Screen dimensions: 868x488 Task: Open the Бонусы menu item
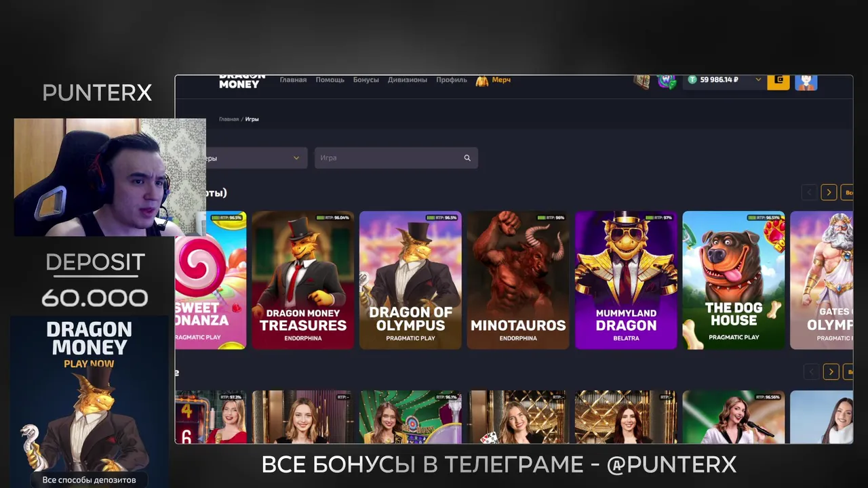[366, 80]
